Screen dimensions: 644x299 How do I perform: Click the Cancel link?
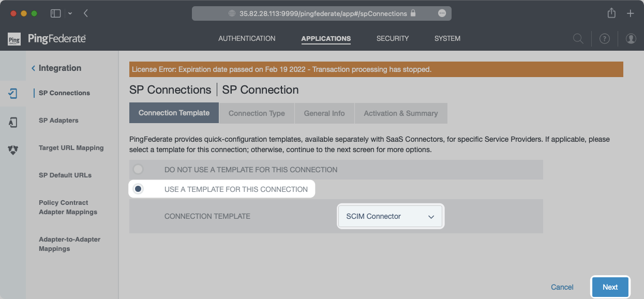[x=562, y=287]
